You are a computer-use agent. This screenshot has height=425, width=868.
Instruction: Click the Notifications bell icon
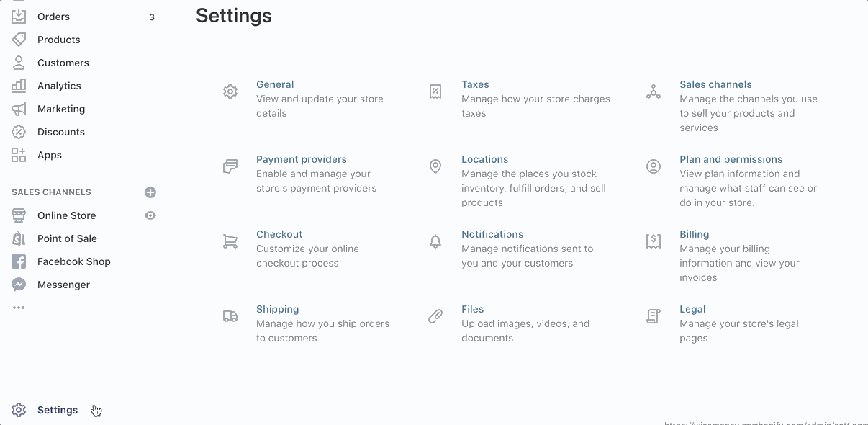click(x=435, y=241)
